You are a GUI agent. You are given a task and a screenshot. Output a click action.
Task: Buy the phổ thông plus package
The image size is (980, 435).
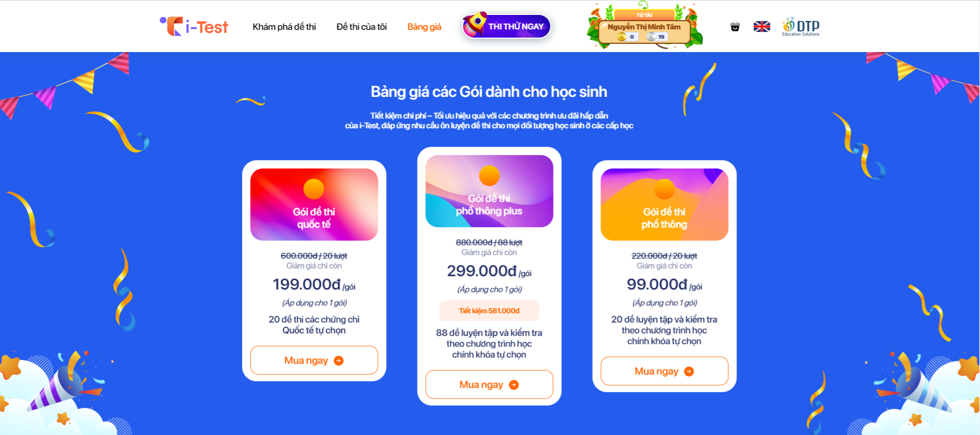[489, 384]
